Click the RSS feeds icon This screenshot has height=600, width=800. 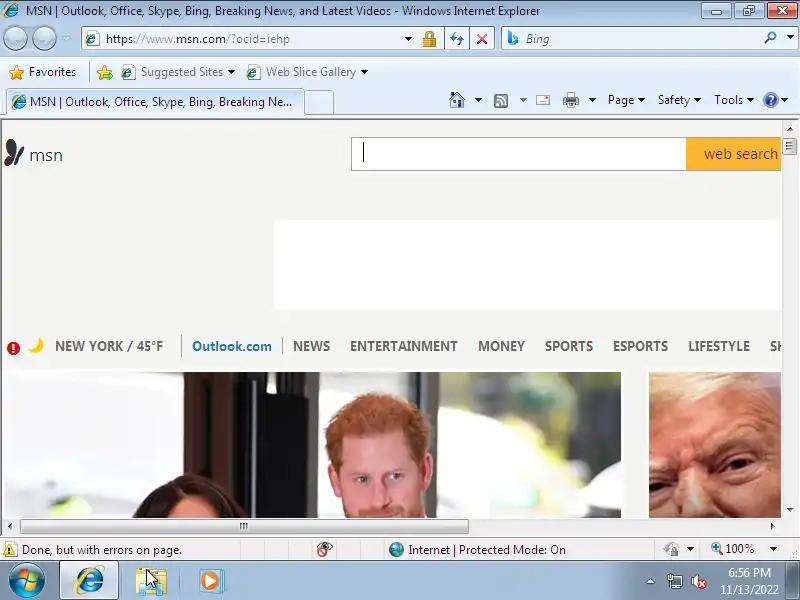point(501,101)
